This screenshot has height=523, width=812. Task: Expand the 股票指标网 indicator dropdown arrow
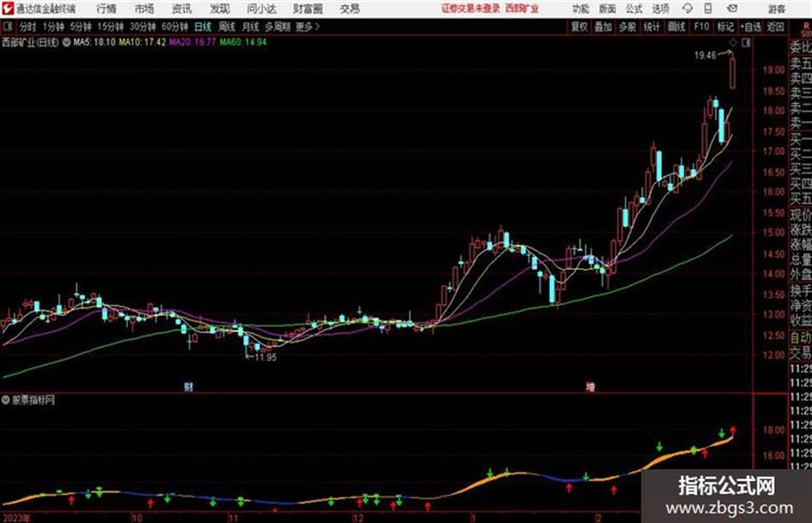click(6, 400)
